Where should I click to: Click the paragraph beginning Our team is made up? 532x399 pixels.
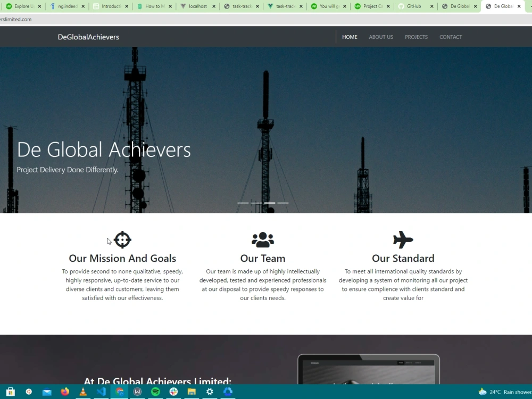coord(263,285)
